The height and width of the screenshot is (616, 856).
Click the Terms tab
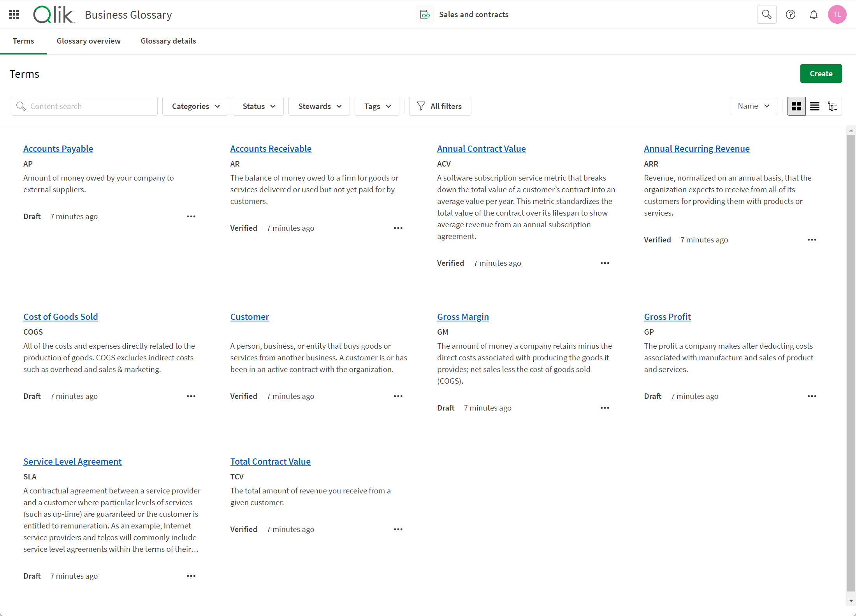click(x=23, y=40)
